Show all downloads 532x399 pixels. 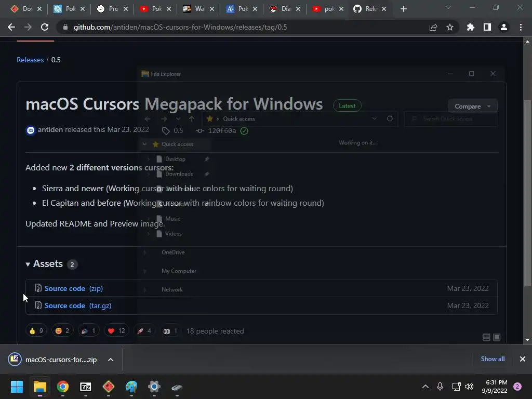[493, 359]
